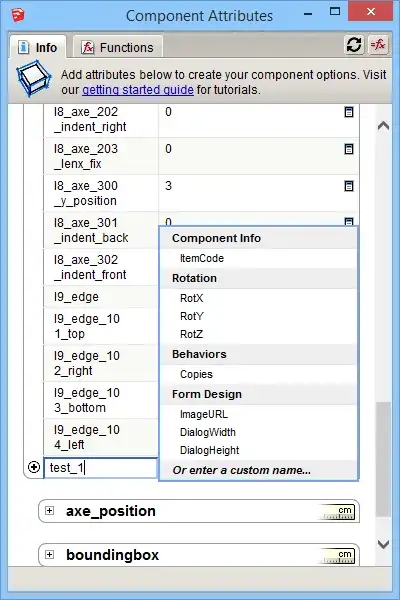Click the value cell of l8_axe_300_y_position

pyautogui.click(x=253, y=193)
